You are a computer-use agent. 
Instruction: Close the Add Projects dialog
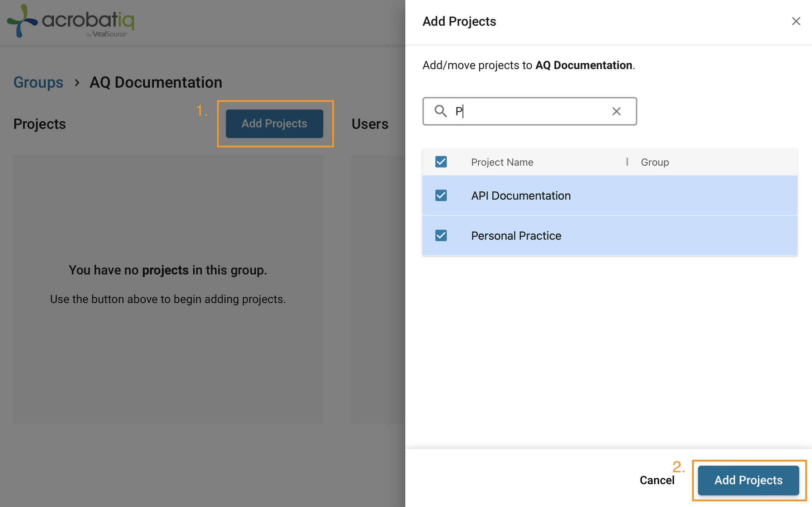[796, 21]
